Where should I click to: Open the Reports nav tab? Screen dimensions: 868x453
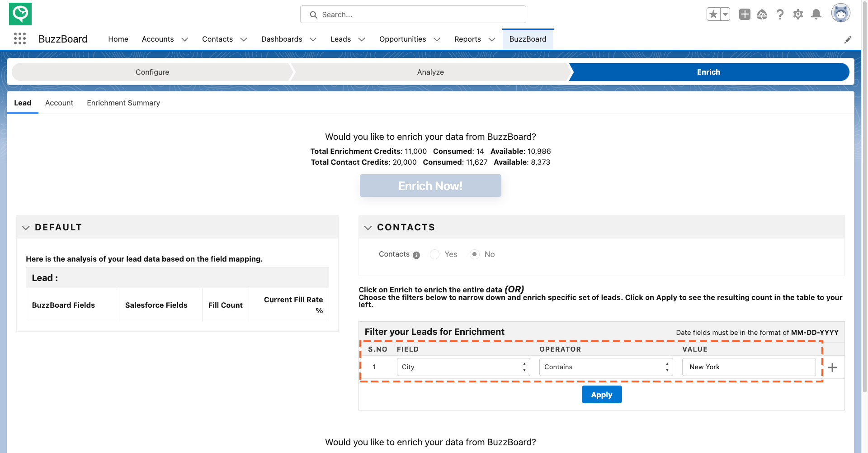click(467, 39)
